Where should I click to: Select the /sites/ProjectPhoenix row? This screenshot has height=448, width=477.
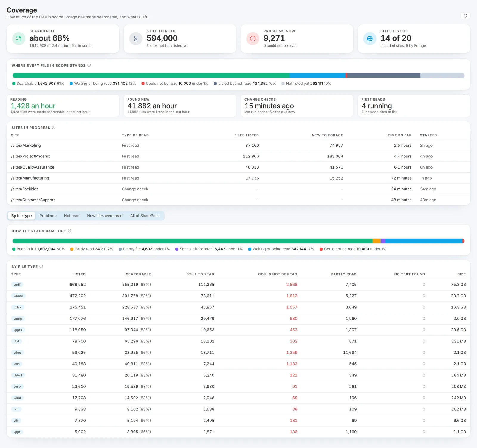click(238, 156)
